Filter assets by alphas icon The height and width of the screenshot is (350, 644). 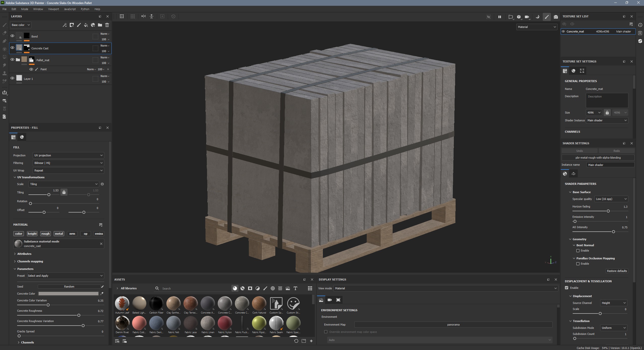pos(273,288)
